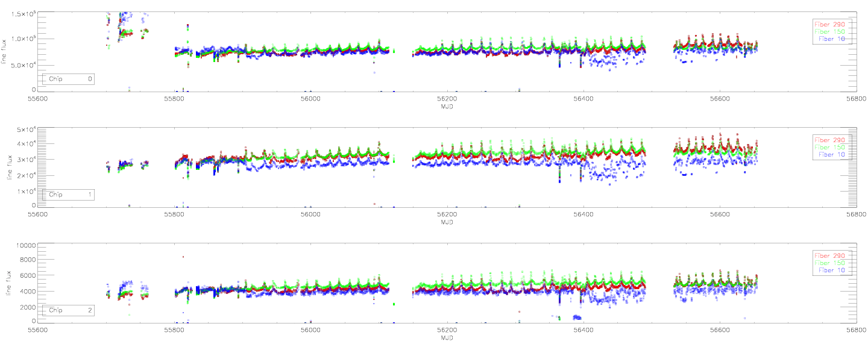
Task: Select the '56200' x-tick label under Chip 1 plot
Action: [x=447, y=214]
